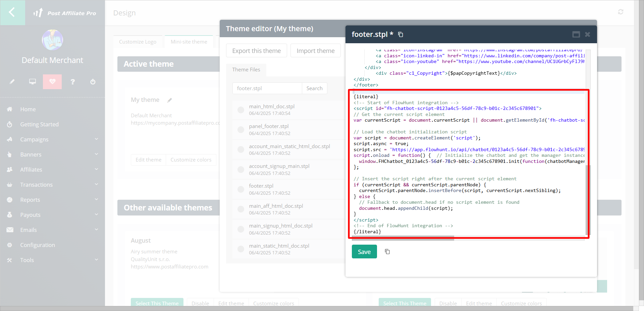Screen dimensions: 644x311
Task: Open the mycompany.postaffiliatepro link
Action: point(175,123)
